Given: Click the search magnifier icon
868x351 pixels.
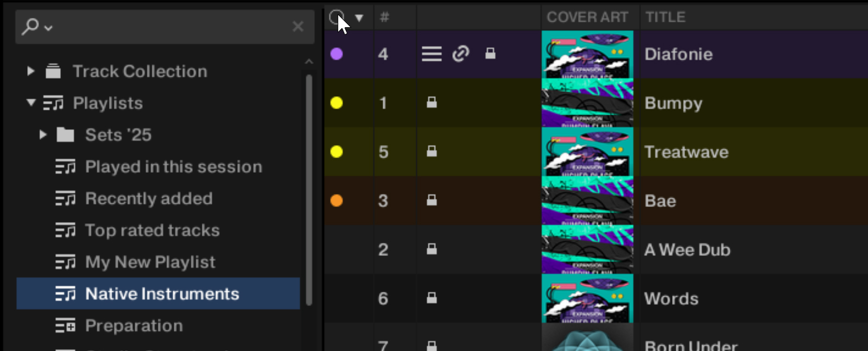Looking at the screenshot, I should 30,26.
